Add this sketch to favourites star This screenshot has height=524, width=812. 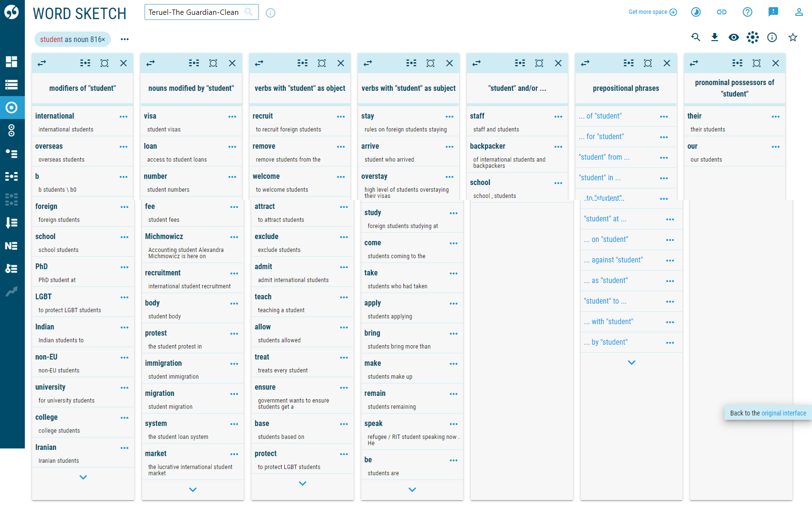[793, 37]
